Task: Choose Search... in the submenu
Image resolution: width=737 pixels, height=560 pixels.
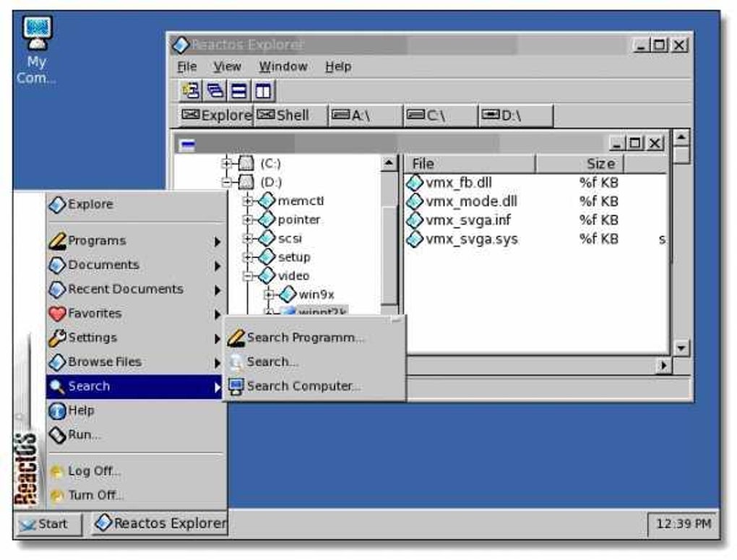Action: (314, 362)
